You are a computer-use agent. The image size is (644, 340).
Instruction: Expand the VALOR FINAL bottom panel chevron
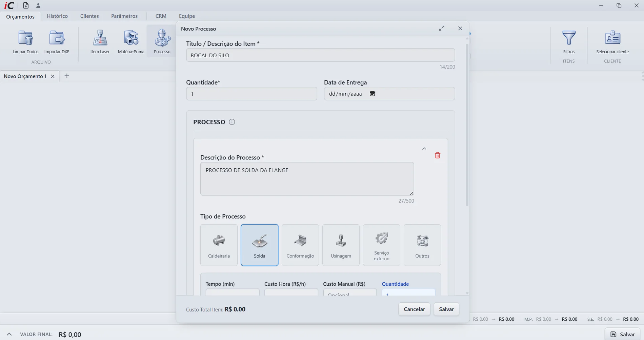point(9,334)
